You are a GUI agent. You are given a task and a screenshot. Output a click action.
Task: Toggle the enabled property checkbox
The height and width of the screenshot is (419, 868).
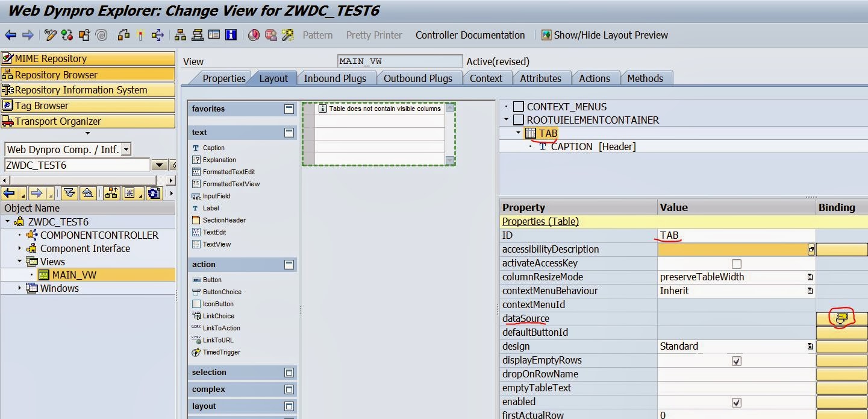(736, 402)
